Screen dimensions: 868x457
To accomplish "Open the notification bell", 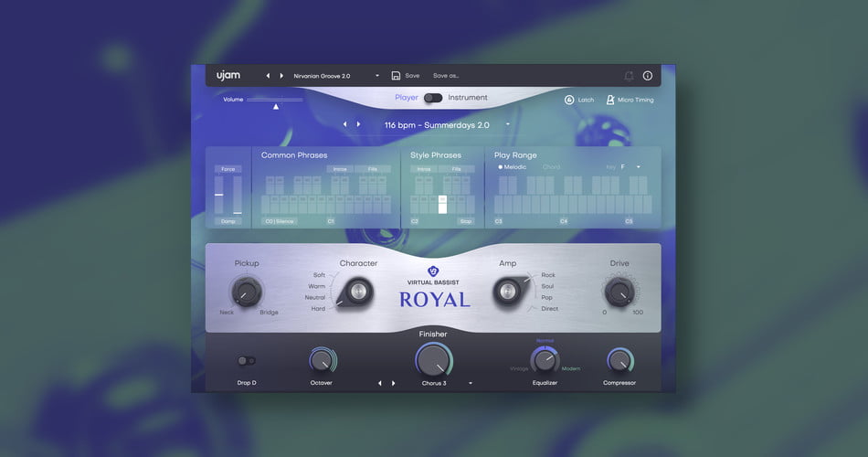I will tap(629, 76).
